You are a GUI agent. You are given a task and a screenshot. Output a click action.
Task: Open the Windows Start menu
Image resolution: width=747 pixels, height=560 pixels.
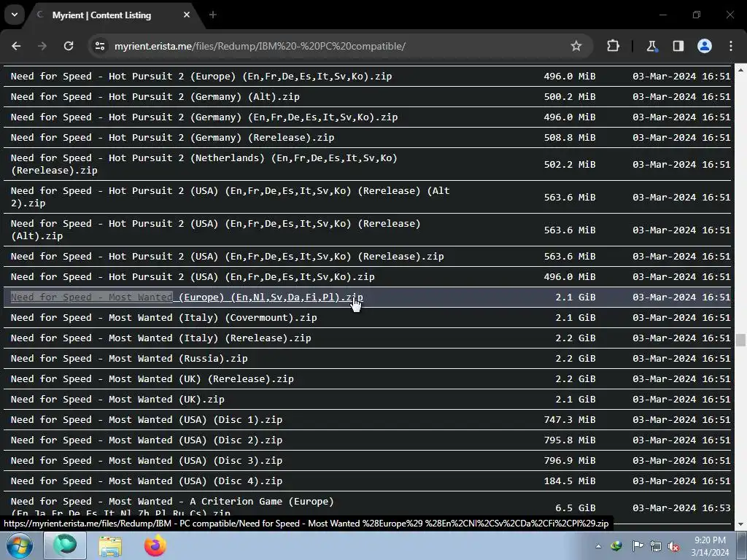pos(20,545)
